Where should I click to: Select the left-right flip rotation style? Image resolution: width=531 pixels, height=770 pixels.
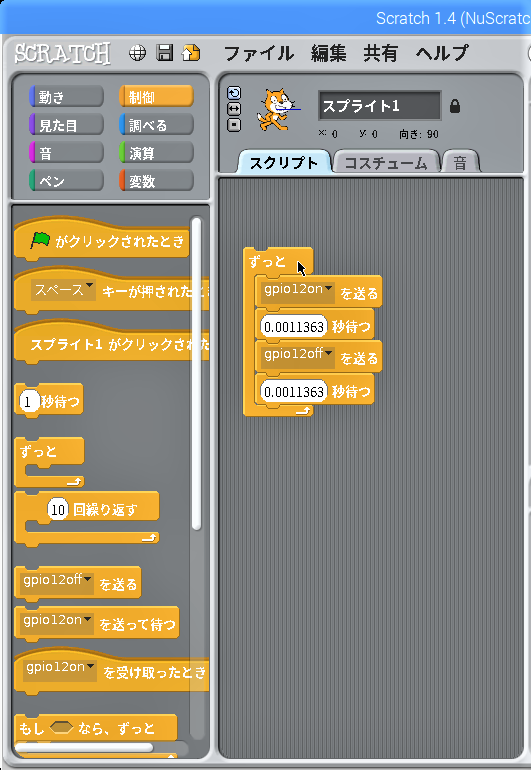coord(234,109)
